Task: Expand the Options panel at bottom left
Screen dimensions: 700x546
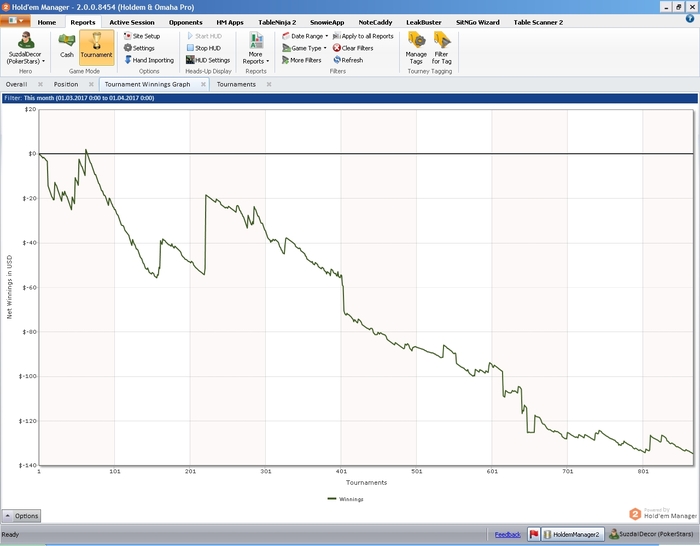Action: (x=21, y=516)
